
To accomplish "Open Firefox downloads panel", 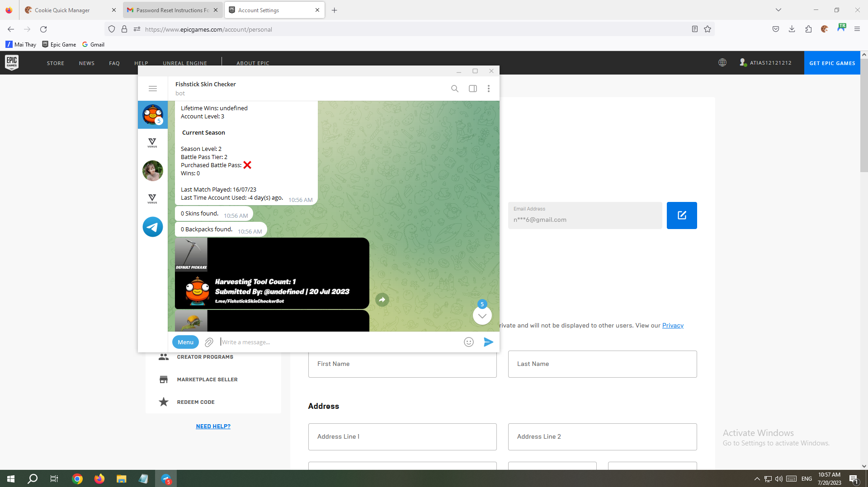I will [792, 29].
